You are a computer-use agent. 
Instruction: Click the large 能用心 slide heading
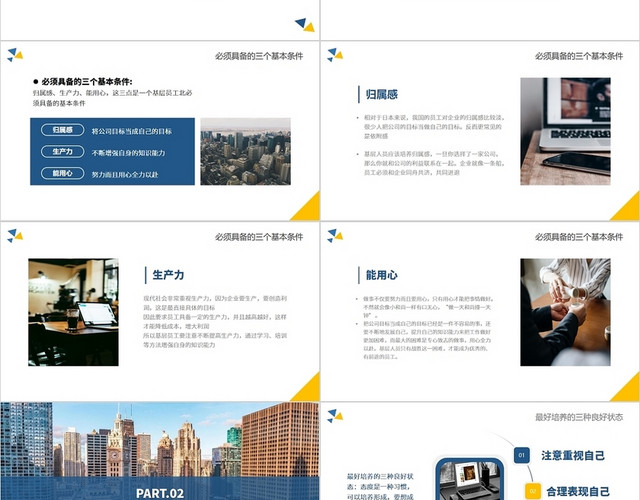(x=382, y=275)
